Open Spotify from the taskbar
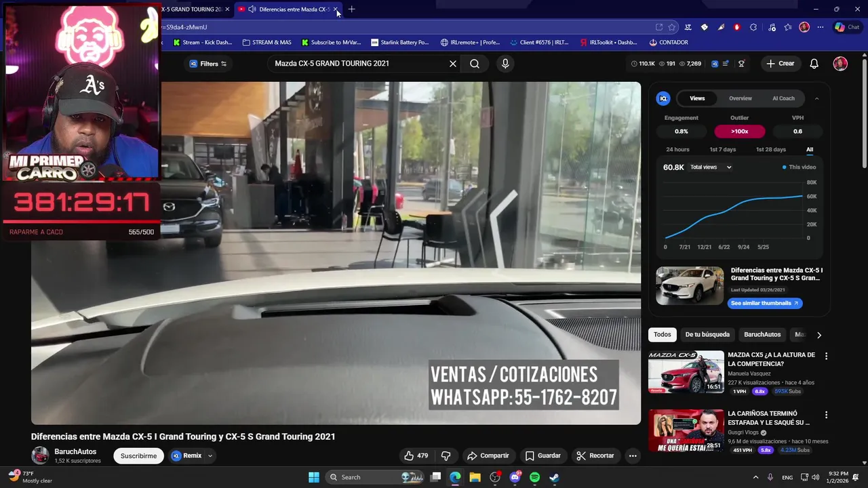The height and width of the screenshot is (488, 868). coord(534,477)
